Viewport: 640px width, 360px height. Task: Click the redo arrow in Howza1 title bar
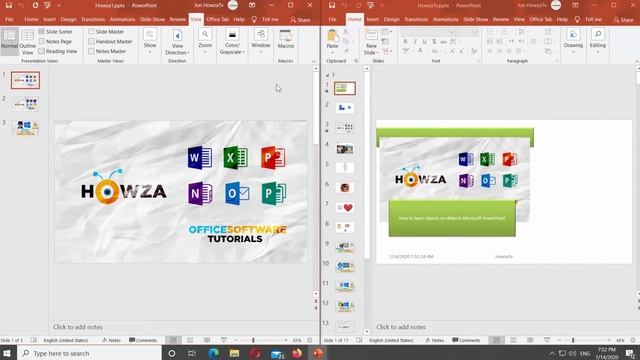(35, 5)
